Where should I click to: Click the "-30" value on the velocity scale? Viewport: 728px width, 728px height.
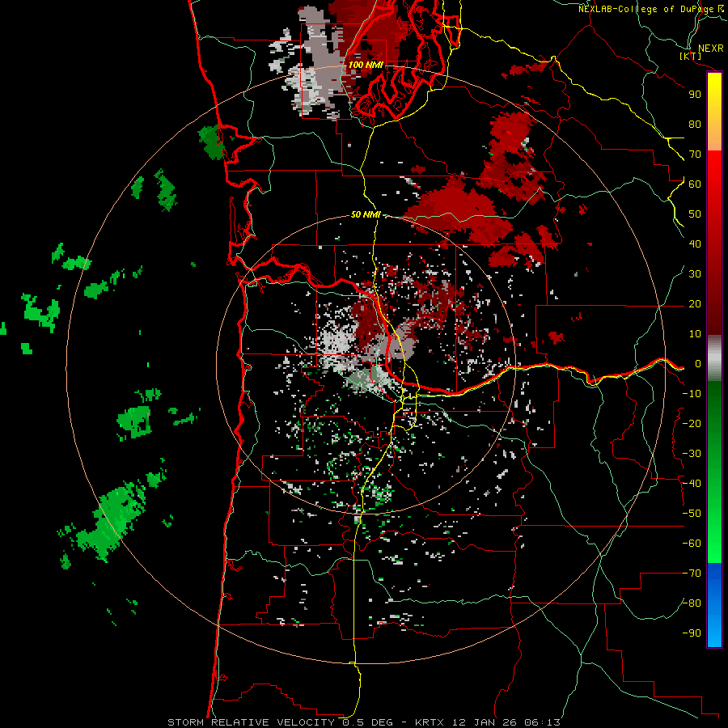(x=692, y=454)
